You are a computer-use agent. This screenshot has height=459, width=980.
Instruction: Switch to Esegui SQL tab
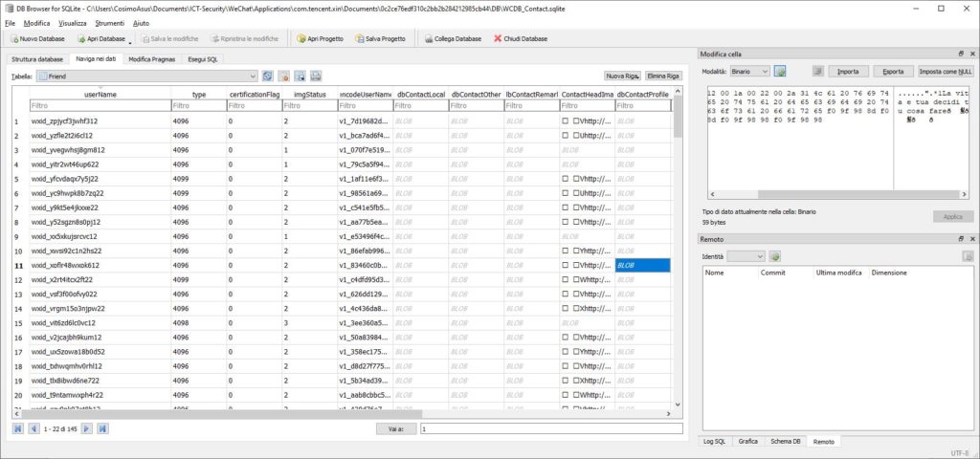(x=203, y=59)
